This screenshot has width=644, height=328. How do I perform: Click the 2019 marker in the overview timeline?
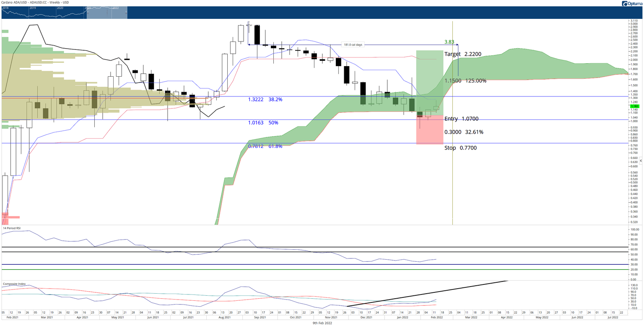click(x=33, y=8)
